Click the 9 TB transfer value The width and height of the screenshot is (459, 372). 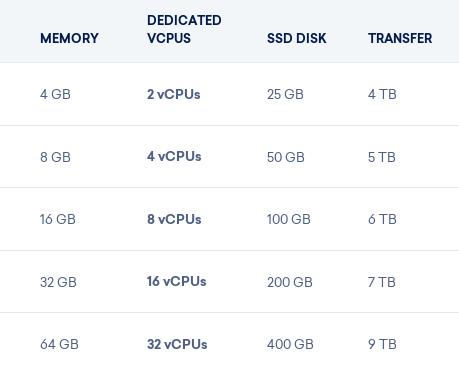pos(382,344)
